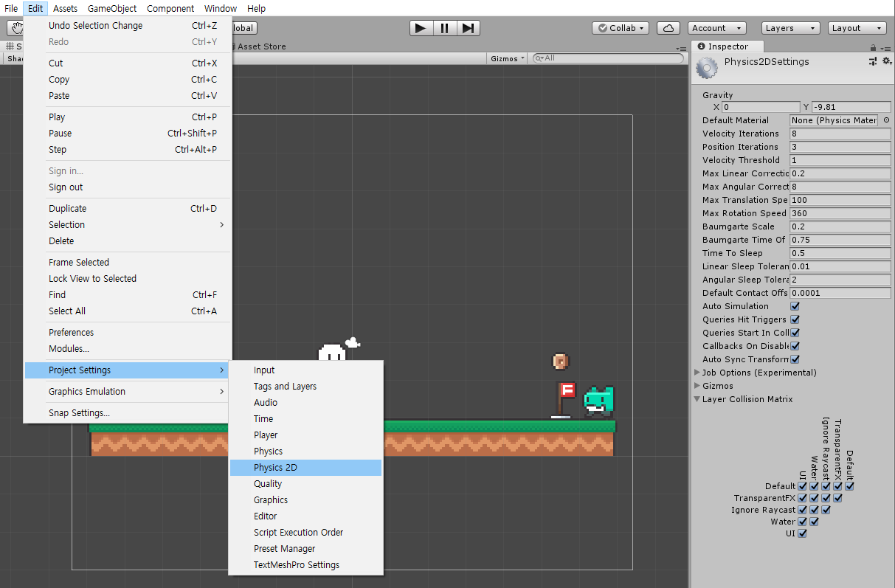The image size is (895, 588).
Task: Open the Layout dropdown
Action: tap(857, 28)
